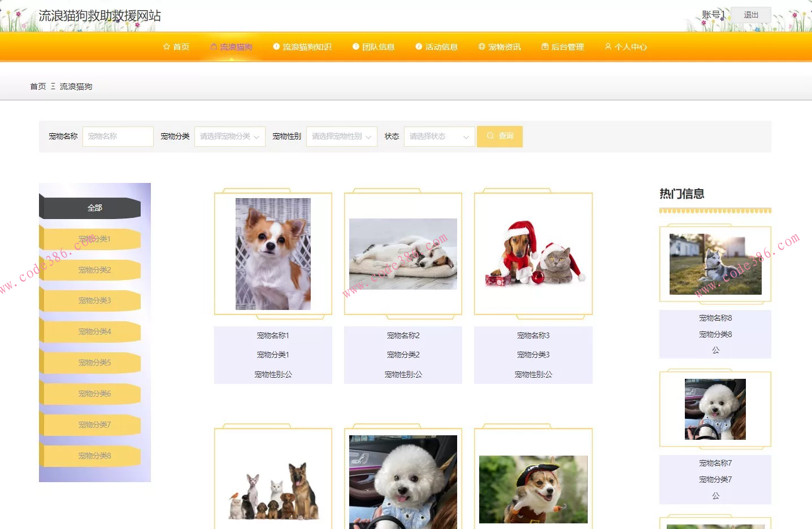Screen dimensions: 812x529
Task: Go to 首页 in breadcrumb
Action: (x=38, y=86)
